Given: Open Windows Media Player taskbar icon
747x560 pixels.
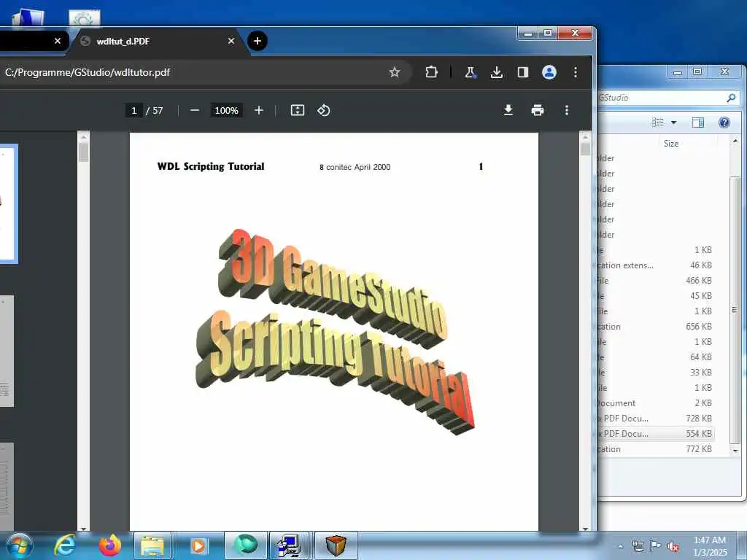Looking at the screenshot, I should click(x=198, y=545).
